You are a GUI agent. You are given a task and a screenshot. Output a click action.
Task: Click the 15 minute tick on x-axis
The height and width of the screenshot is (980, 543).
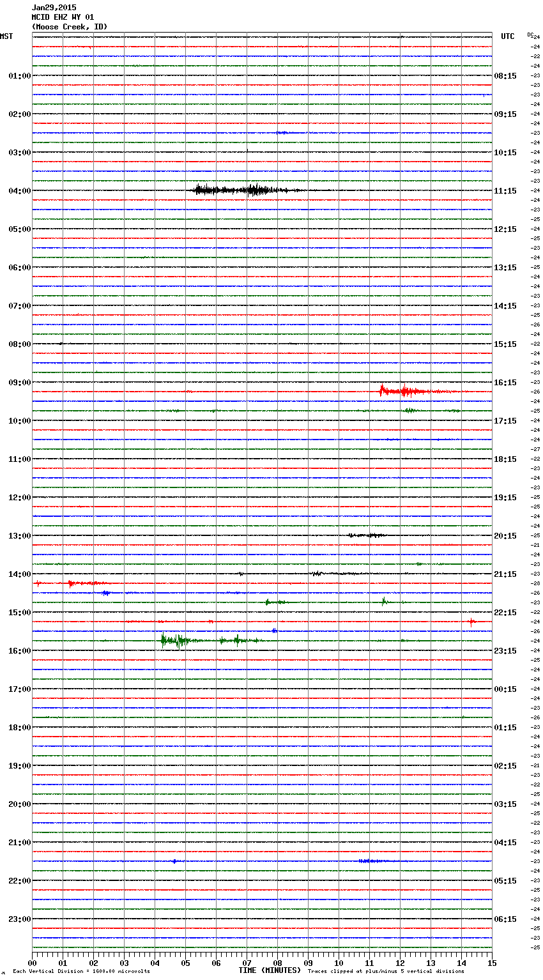(x=491, y=963)
